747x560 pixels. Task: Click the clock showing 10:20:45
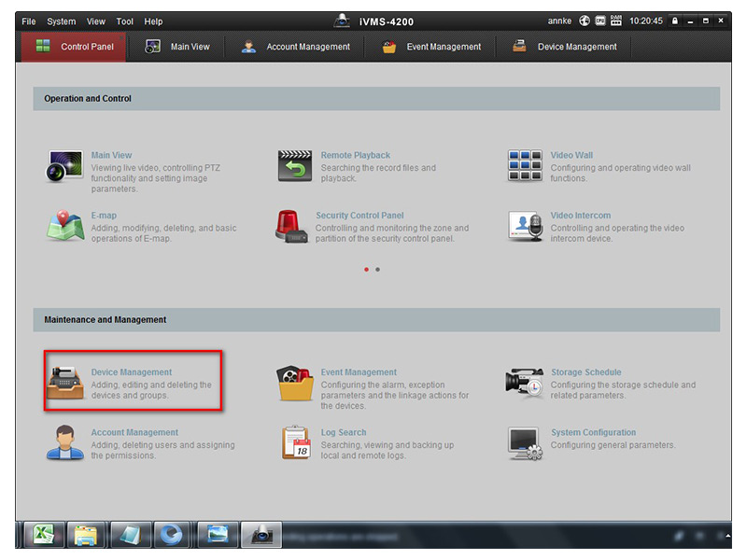point(646,21)
